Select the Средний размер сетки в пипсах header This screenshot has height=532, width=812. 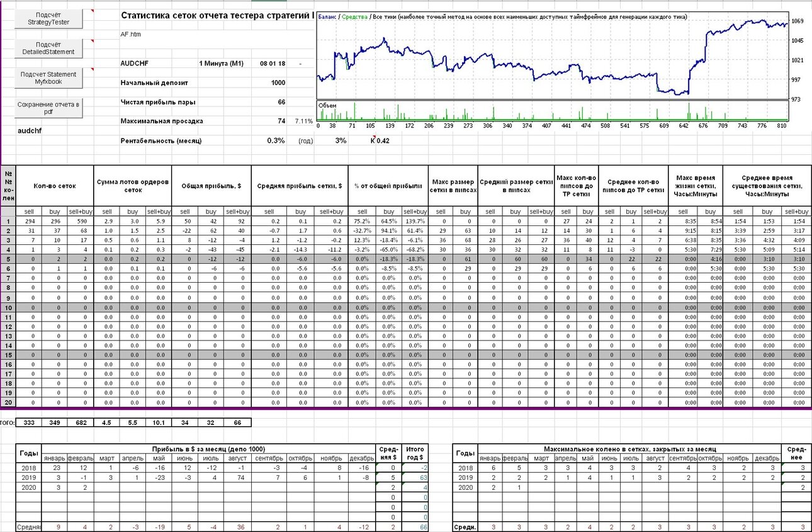(x=516, y=186)
